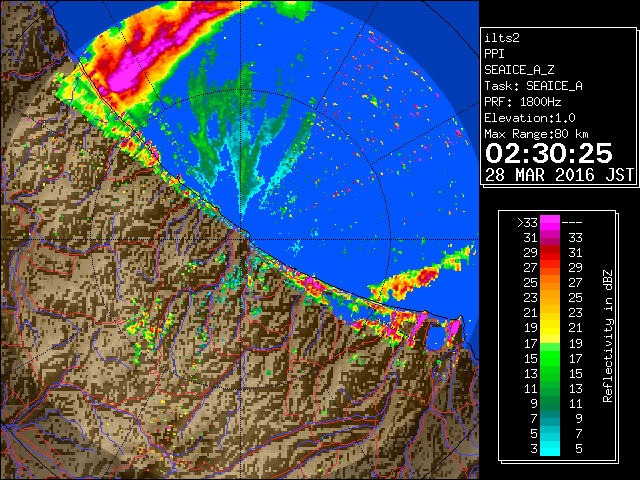Click the legend label '17' on left column
The width and height of the screenshot is (640, 480).
tap(531, 343)
